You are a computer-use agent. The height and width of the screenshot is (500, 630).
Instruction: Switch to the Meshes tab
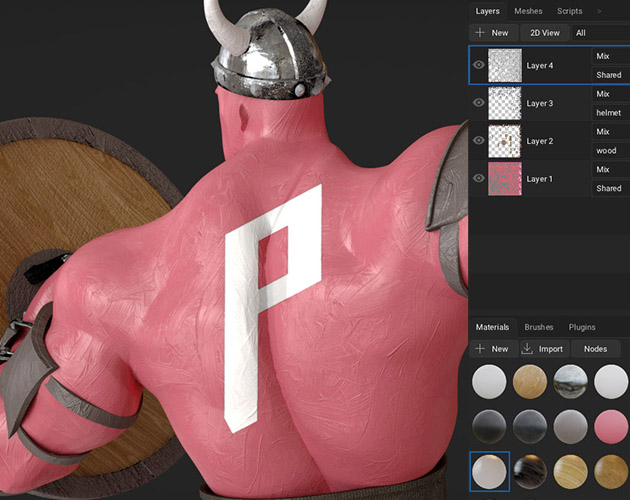528,11
